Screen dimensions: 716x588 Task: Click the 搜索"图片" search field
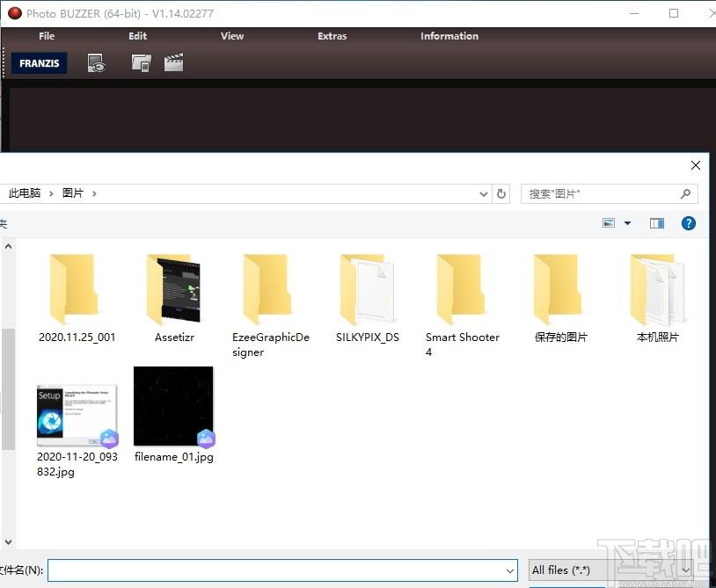609,194
